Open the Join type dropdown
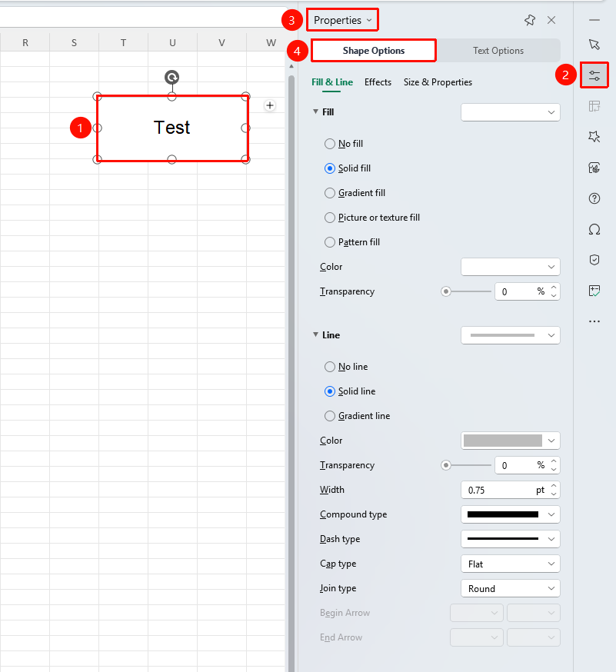616x672 pixels. 511,588
